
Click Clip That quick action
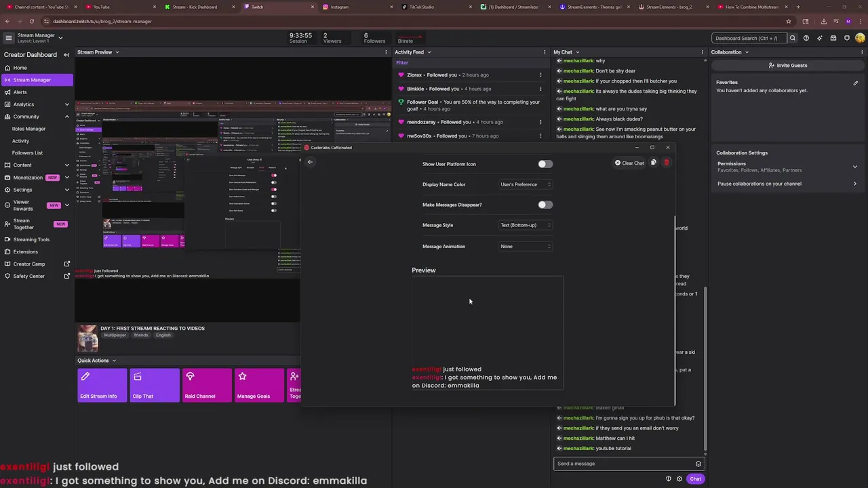[x=155, y=385]
